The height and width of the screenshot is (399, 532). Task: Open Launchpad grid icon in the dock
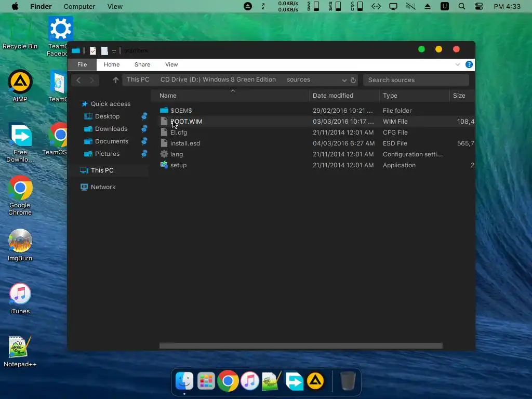[206, 381]
